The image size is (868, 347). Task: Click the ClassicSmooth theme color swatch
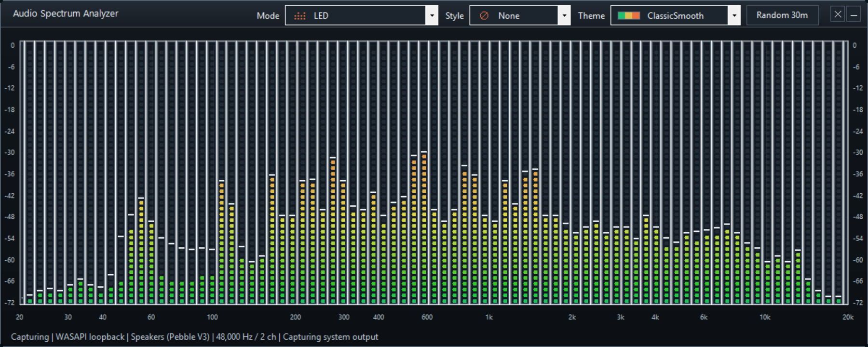(x=629, y=16)
